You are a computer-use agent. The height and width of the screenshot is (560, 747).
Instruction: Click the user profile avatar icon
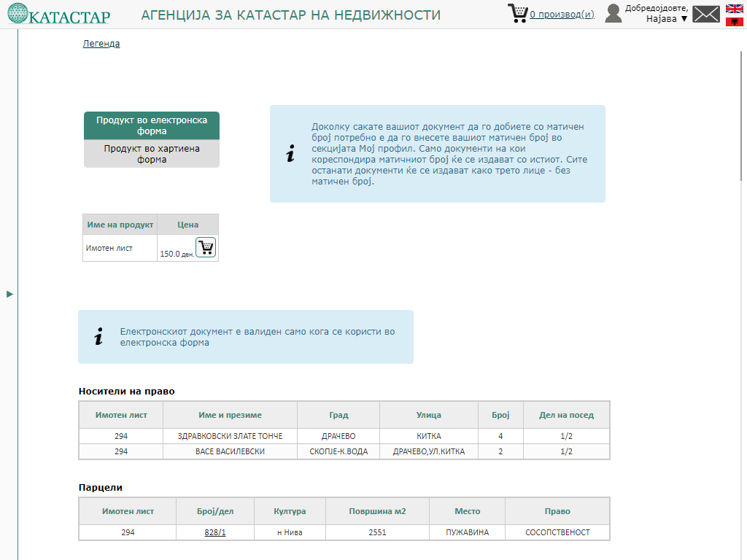[613, 13]
